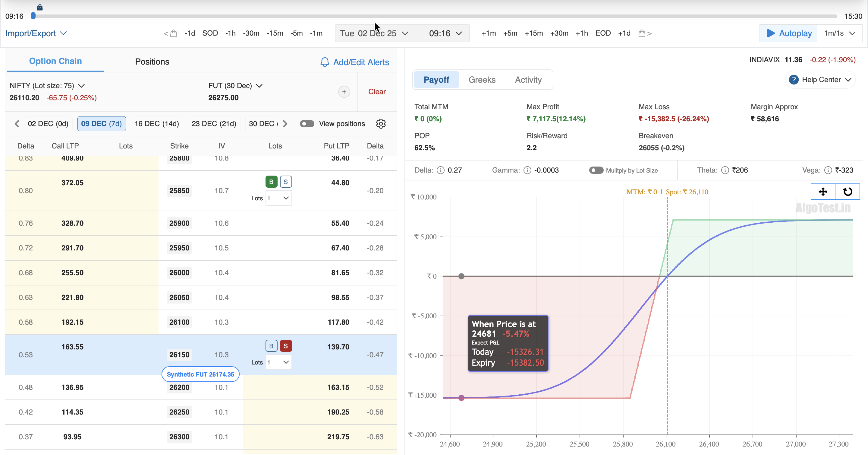Start Autoplay
This screenshot has width=868, height=455.
click(x=788, y=33)
